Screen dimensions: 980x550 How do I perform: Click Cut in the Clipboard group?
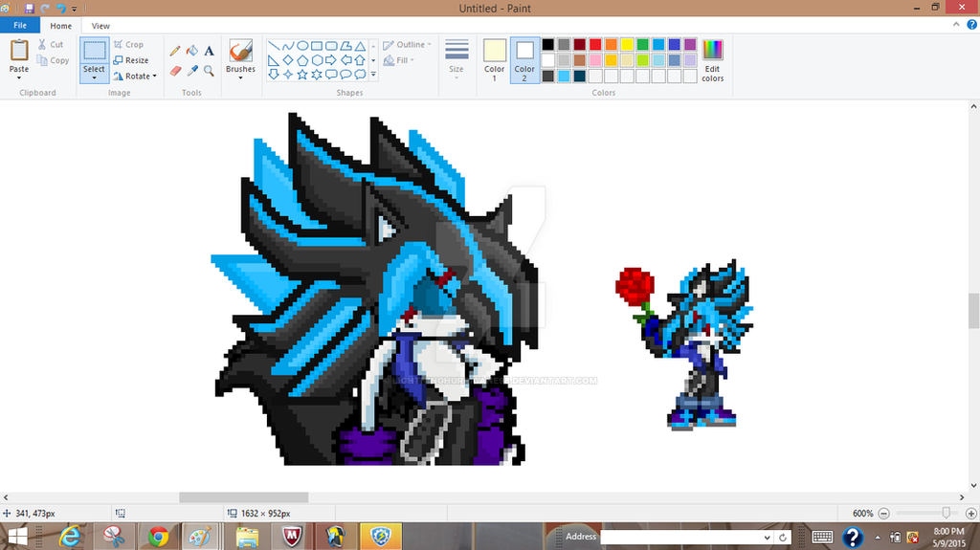(x=51, y=44)
